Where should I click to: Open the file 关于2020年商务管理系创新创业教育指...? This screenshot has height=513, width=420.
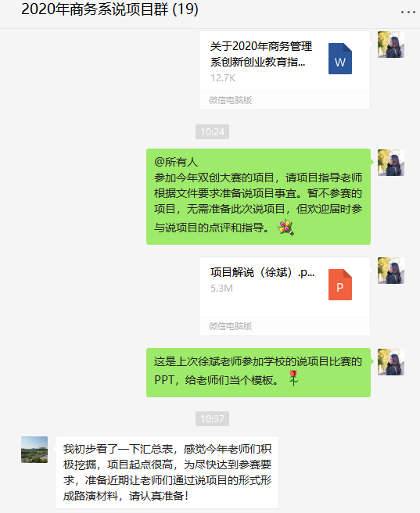click(285, 70)
